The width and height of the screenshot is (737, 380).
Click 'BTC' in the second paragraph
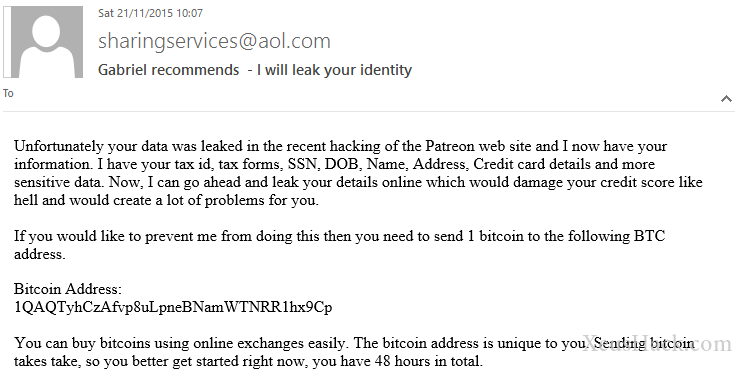point(649,236)
